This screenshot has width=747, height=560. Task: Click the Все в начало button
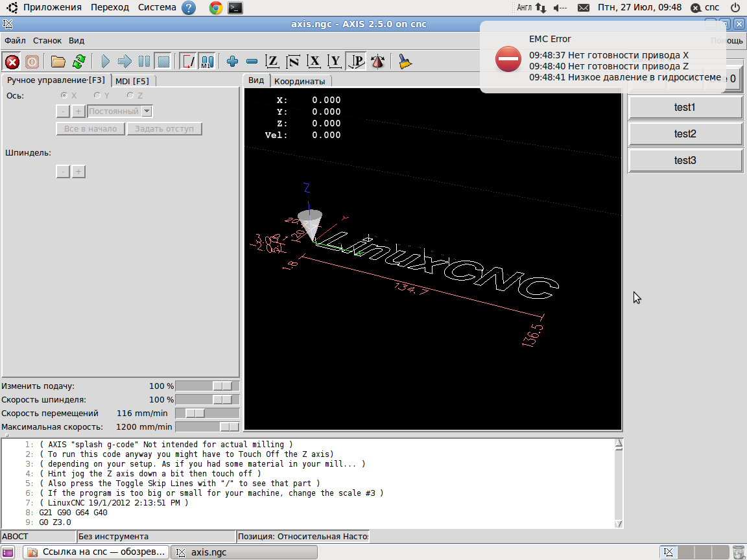pos(91,128)
